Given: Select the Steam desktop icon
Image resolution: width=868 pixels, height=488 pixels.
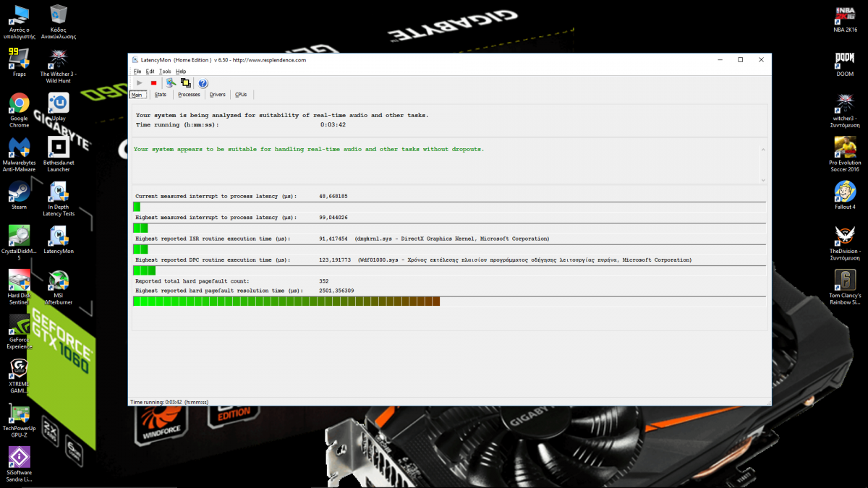Looking at the screenshot, I should (x=19, y=195).
